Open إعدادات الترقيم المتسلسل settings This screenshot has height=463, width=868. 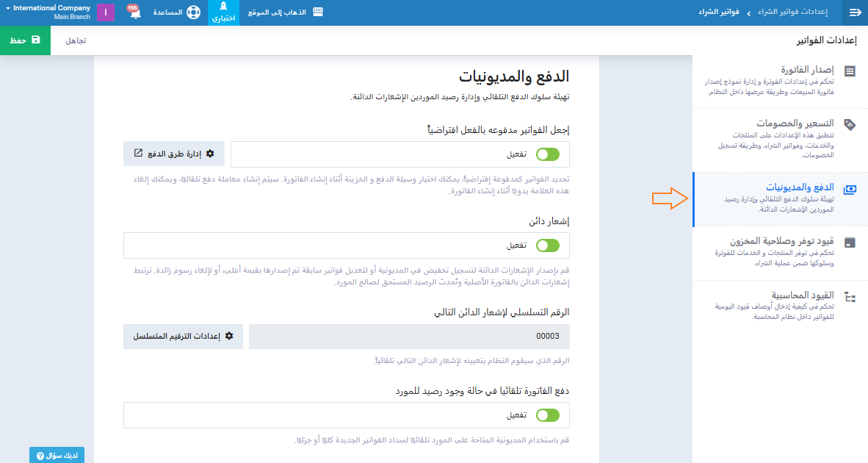[183, 336]
